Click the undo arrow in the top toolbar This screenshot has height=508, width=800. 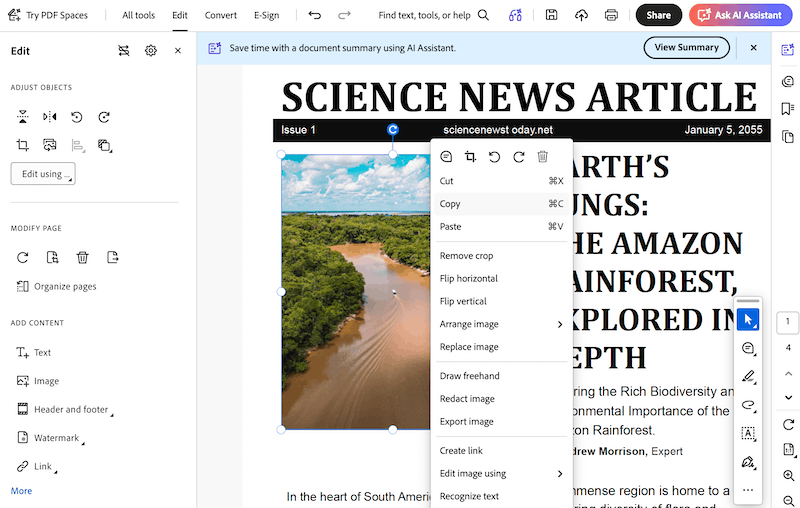tap(315, 15)
